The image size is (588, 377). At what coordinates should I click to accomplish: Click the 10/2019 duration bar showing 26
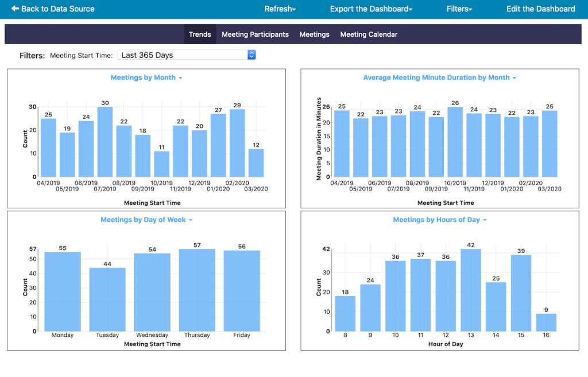455,141
